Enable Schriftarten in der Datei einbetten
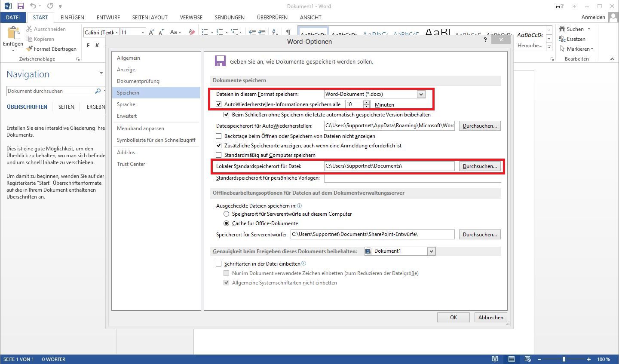 click(218, 263)
